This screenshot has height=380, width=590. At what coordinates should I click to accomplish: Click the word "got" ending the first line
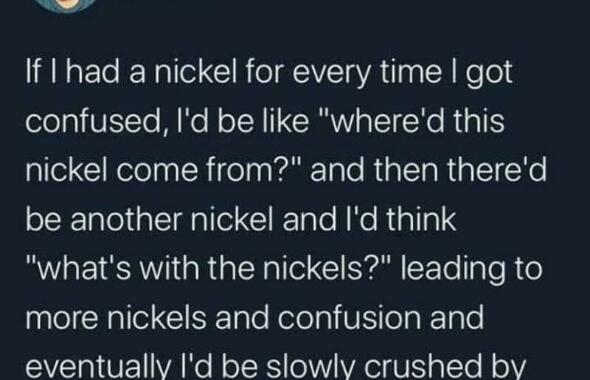489,74
